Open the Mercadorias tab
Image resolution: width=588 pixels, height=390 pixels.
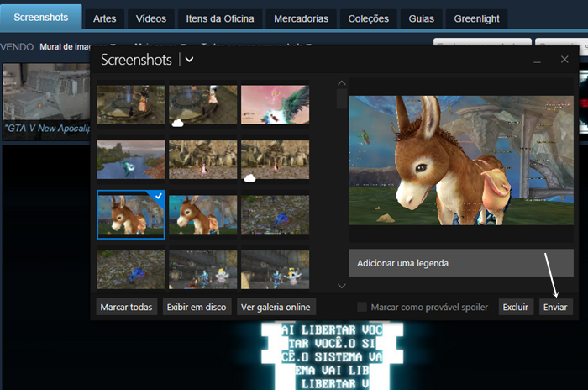click(301, 18)
